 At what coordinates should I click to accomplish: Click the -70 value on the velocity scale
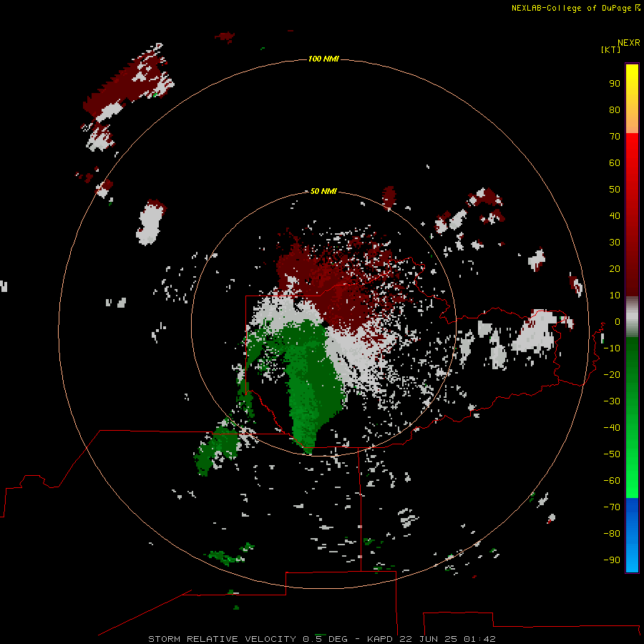click(x=612, y=507)
